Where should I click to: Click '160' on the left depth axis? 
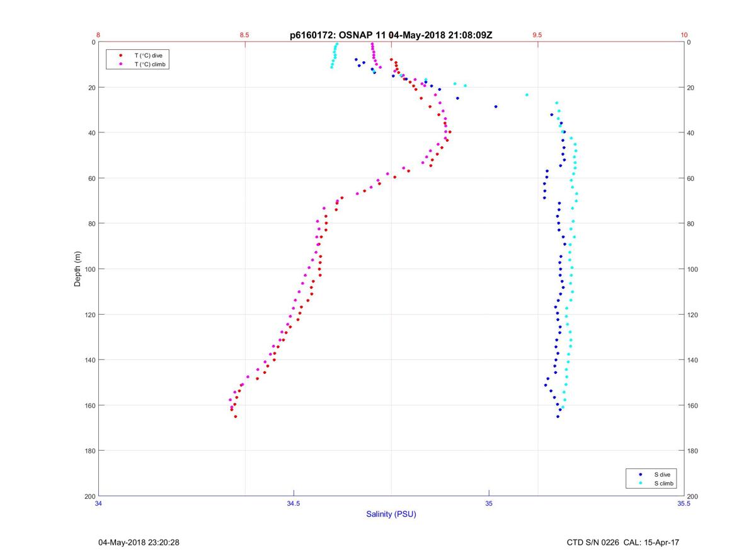(89, 405)
